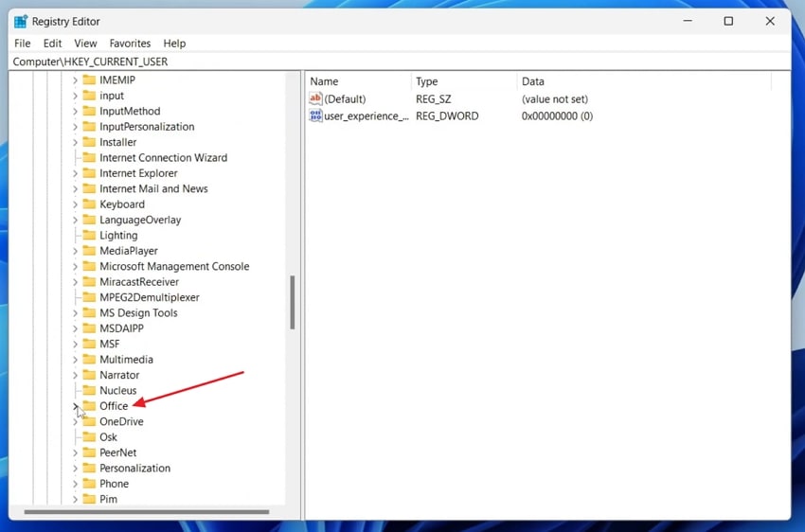Image resolution: width=805 pixels, height=532 pixels.
Task: Click the Personalization folder icon
Action: 89,468
